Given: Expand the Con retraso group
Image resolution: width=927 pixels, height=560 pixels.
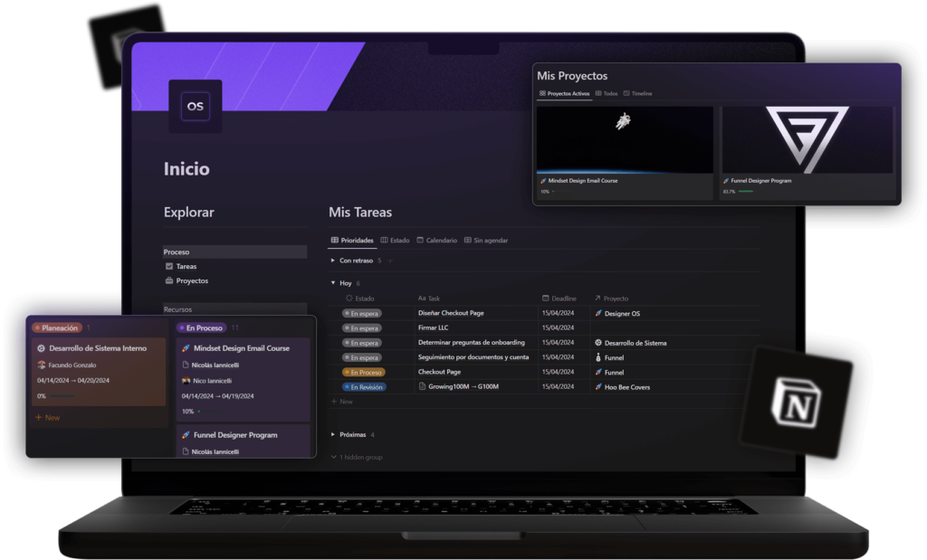Looking at the screenshot, I should coord(333,261).
